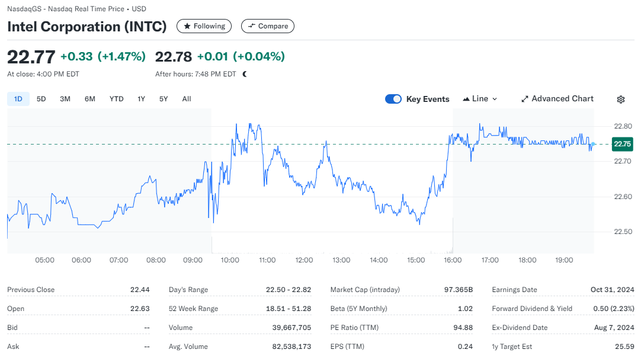Click the 52 Week Range value
Screen dimensions: 644x359
tap(289, 309)
